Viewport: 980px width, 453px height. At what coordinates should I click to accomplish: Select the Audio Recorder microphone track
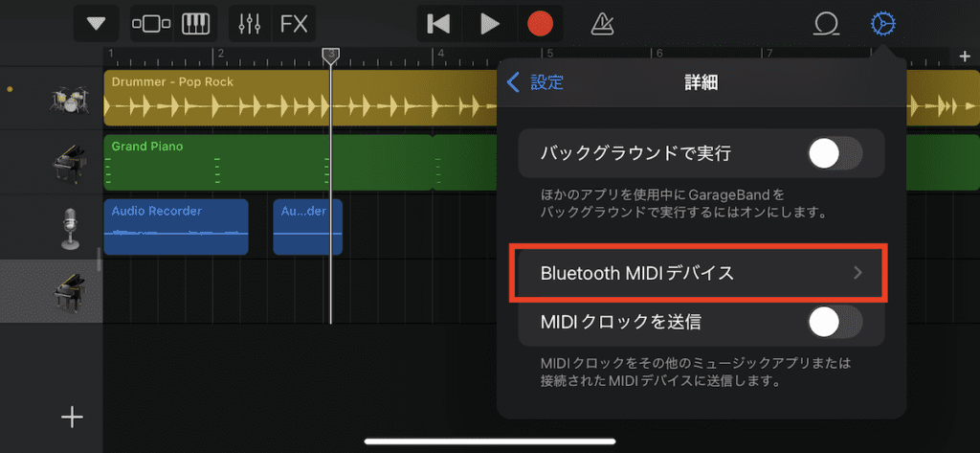click(x=69, y=228)
